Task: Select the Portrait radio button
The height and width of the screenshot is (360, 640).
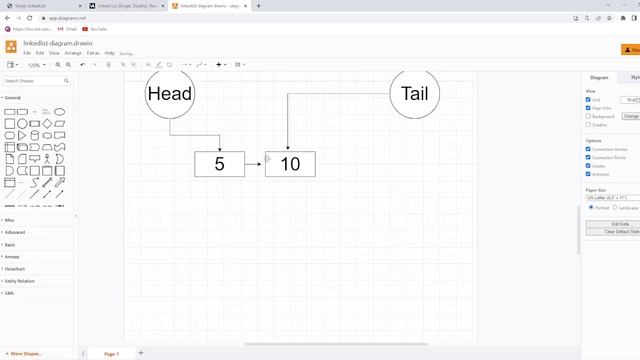Action: coord(591,207)
